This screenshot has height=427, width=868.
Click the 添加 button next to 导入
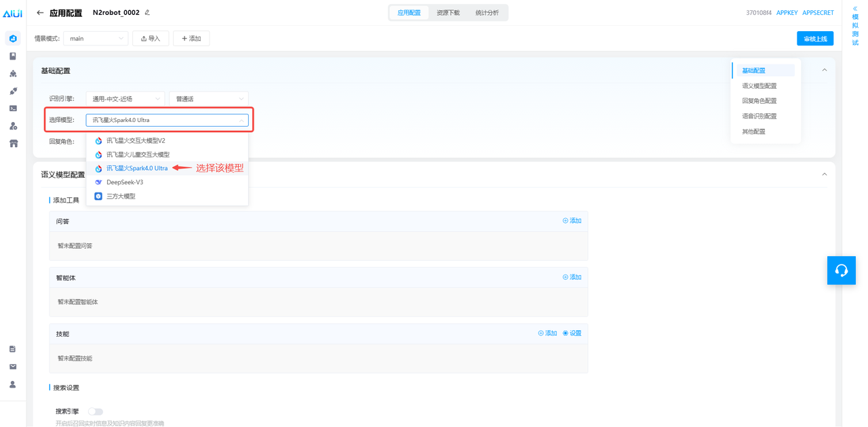[x=191, y=39]
